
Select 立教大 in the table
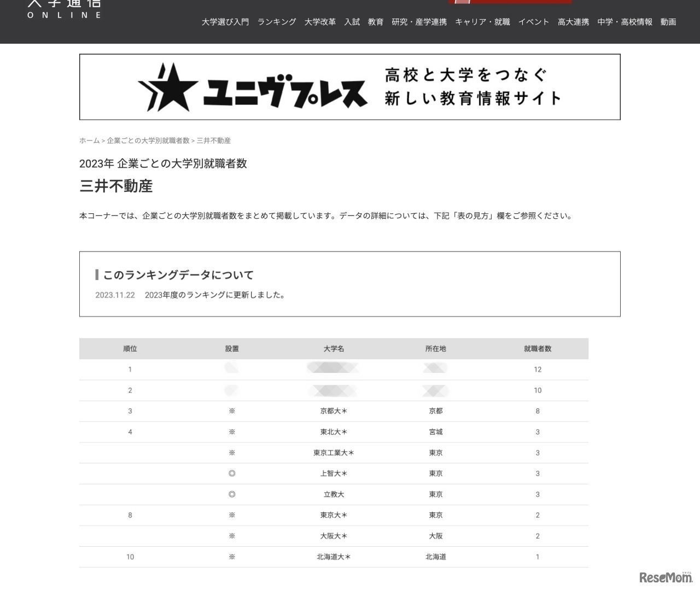coord(334,494)
